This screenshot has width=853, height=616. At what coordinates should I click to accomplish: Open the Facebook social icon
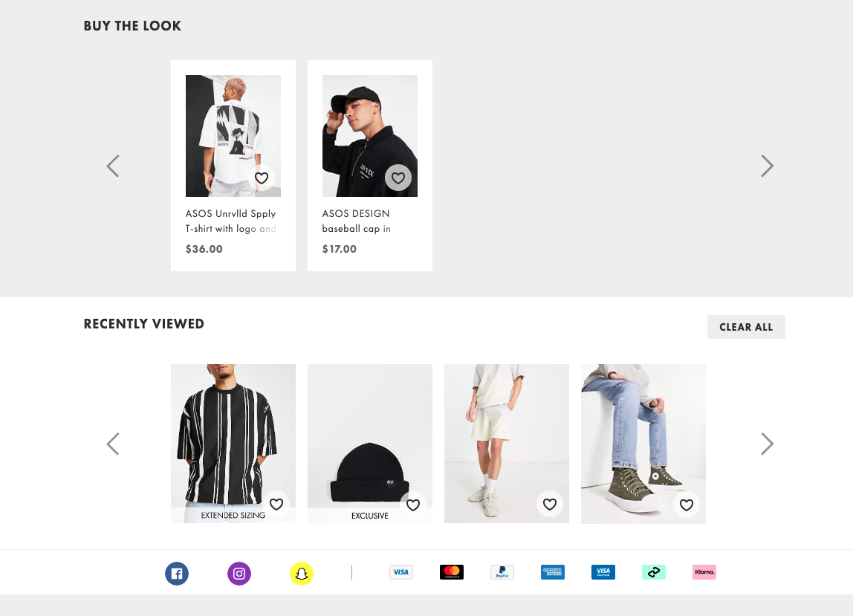[177, 574]
